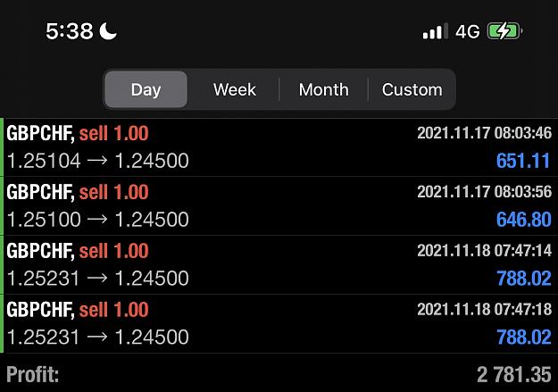This screenshot has height=392, width=558.
Task: Tap the total Profit 2 781.35 value
Action: [514, 375]
